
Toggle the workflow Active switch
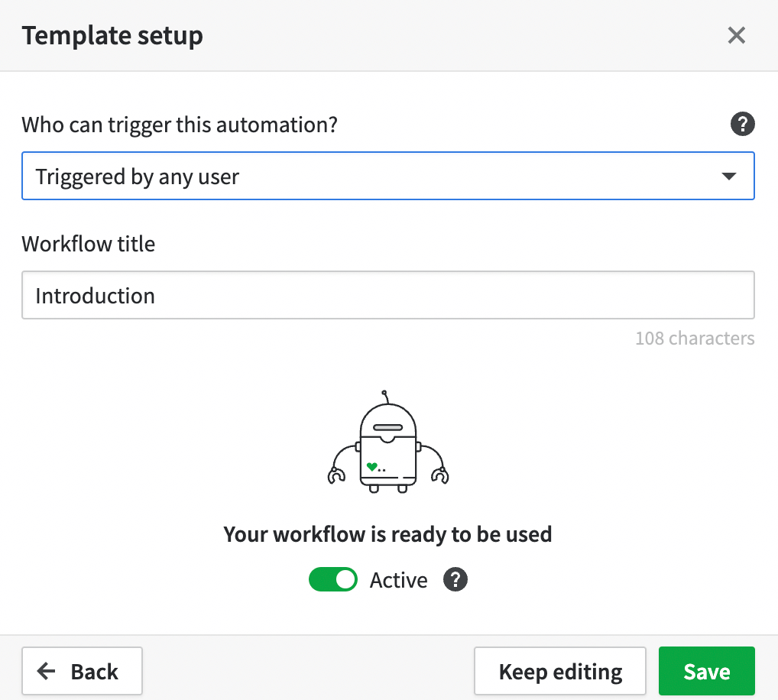[x=333, y=579]
